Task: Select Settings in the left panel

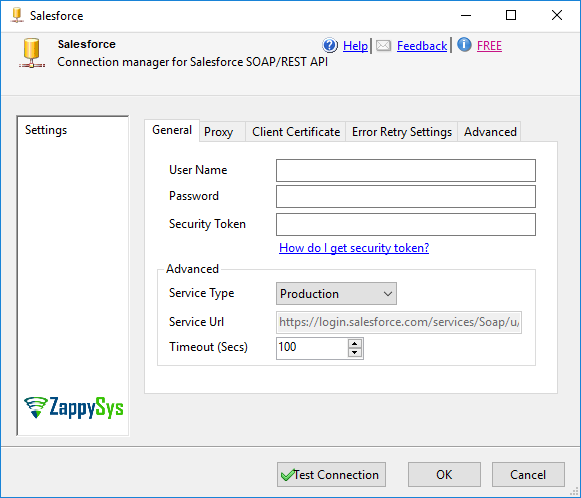Action: (x=46, y=130)
